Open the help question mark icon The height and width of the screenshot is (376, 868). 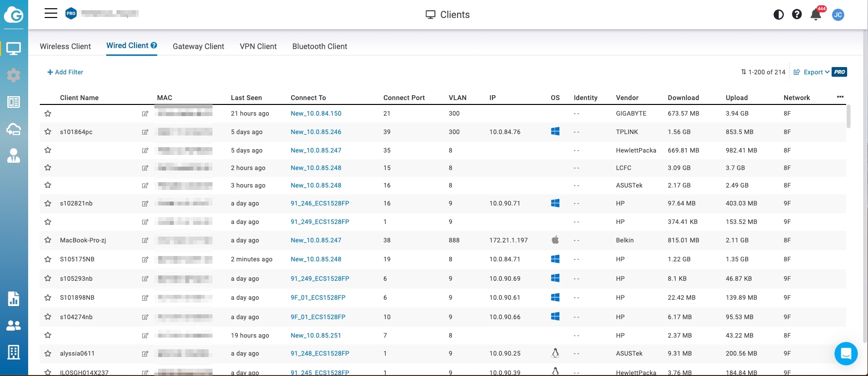tap(797, 15)
